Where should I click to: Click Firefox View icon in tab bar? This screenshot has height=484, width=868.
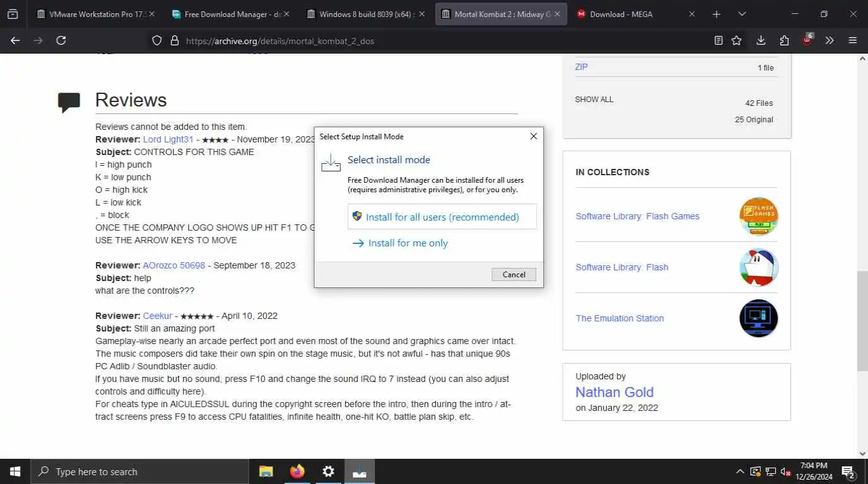(x=13, y=14)
